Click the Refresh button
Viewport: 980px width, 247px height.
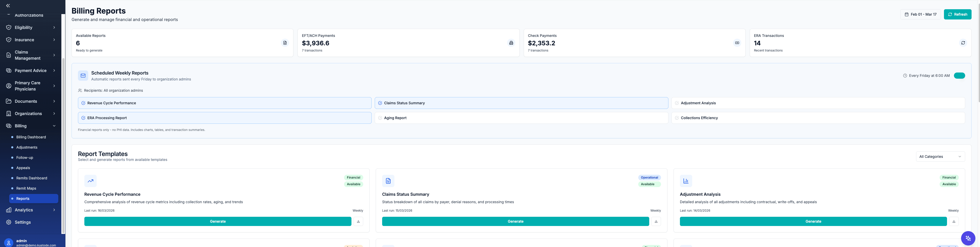point(958,14)
